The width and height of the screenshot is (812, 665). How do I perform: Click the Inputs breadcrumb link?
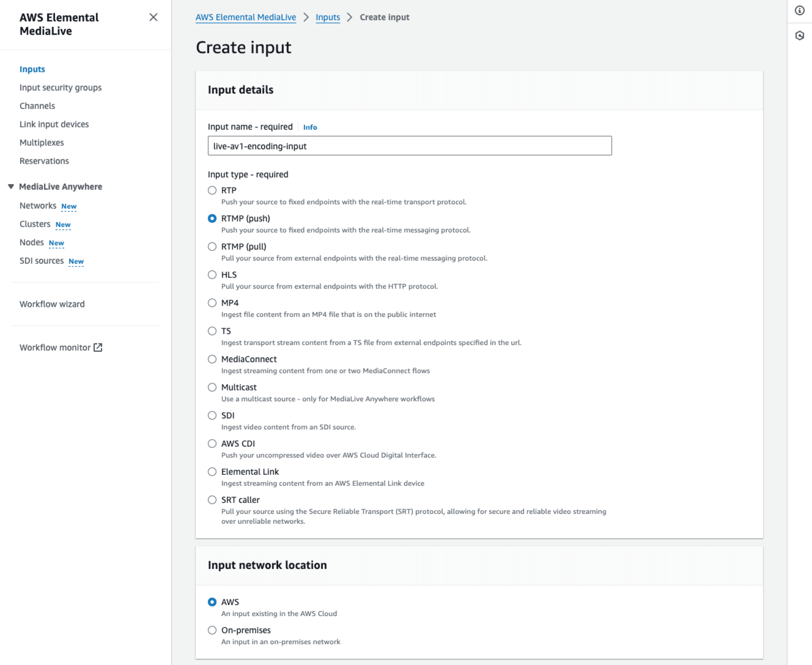coord(327,17)
